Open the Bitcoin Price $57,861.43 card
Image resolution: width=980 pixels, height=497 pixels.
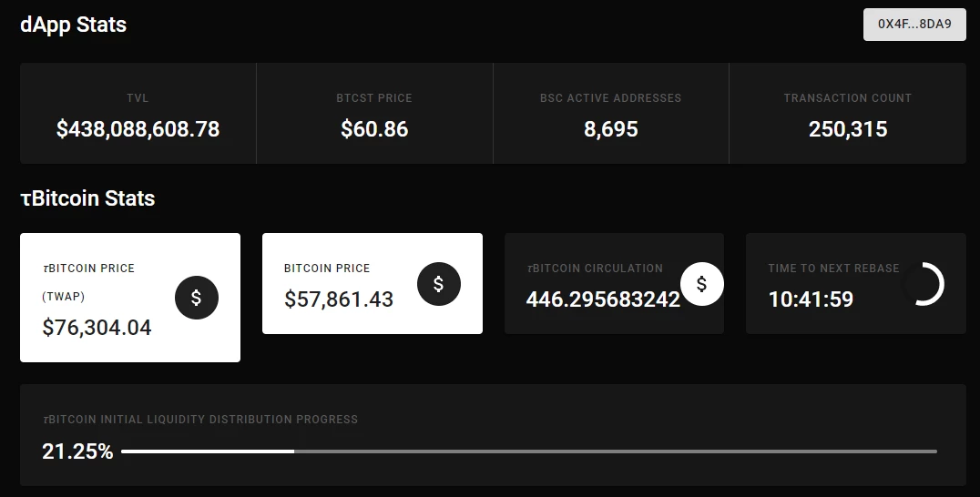pyautogui.click(x=373, y=283)
